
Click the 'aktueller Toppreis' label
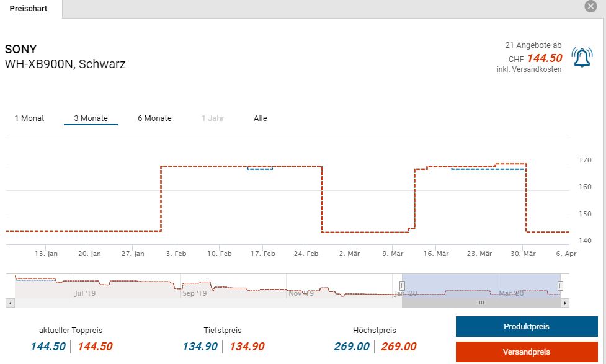(x=71, y=331)
